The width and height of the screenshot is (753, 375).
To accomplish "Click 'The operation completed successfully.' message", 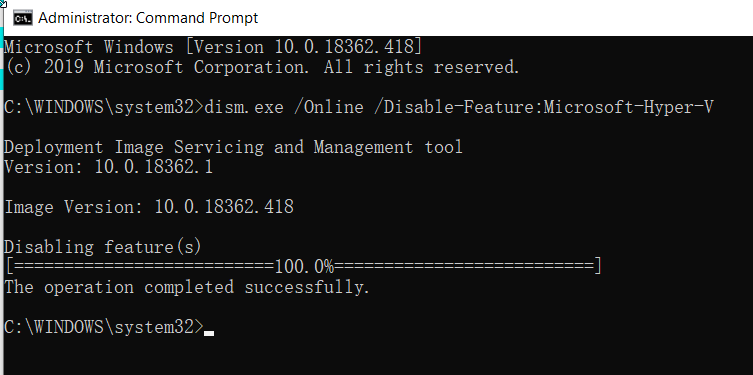I will pos(187,287).
